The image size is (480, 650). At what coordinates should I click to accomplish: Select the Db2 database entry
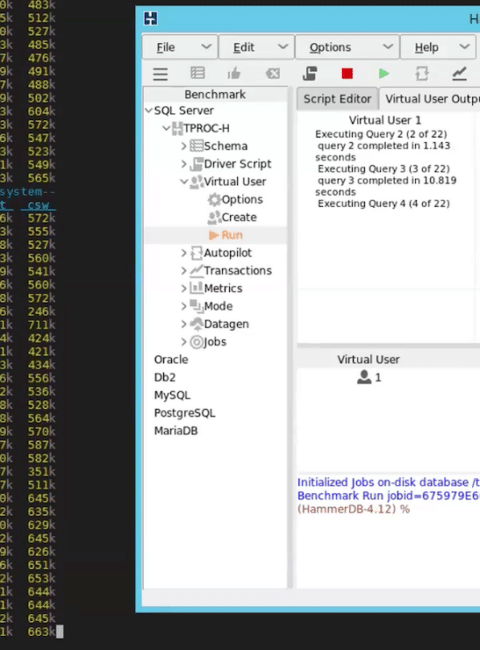pos(165,377)
